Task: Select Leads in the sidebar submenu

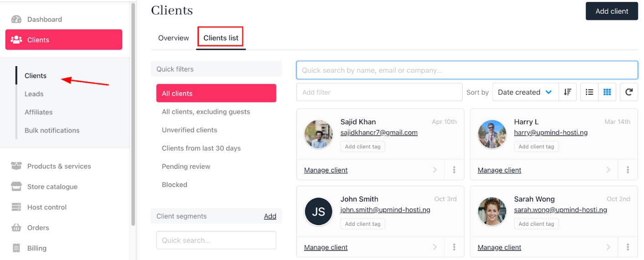Action: coord(34,94)
